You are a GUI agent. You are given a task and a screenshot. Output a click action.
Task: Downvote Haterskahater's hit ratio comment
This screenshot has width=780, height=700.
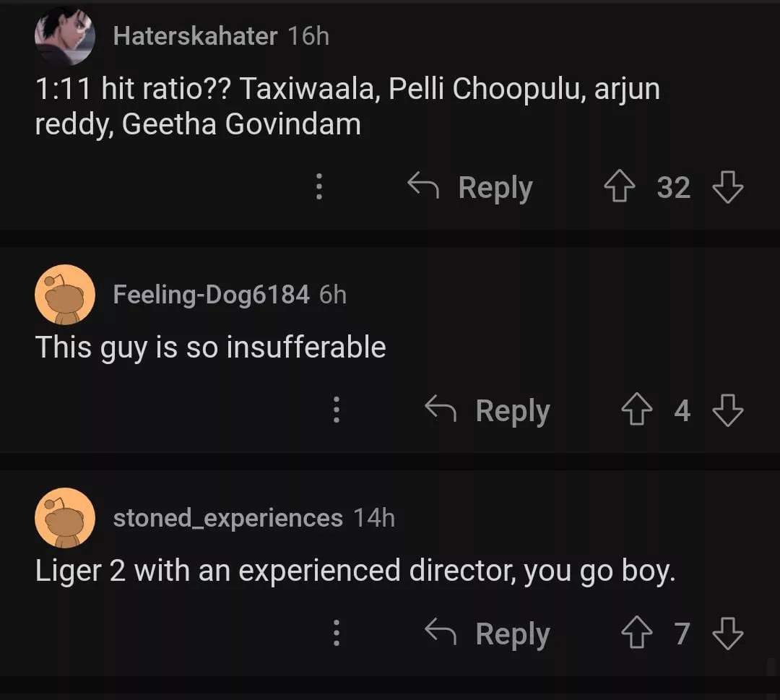(727, 188)
